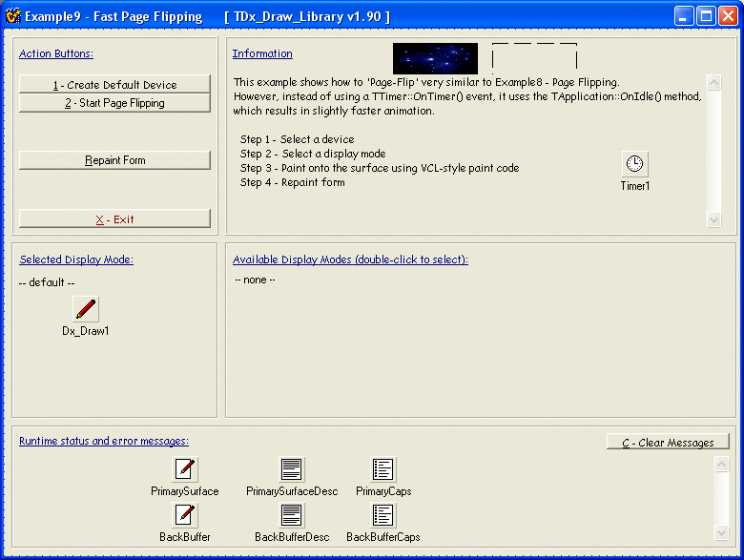Click down arrow of runtime messages scrollbar
Screen dimensions: 744x560
click(721, 531)
